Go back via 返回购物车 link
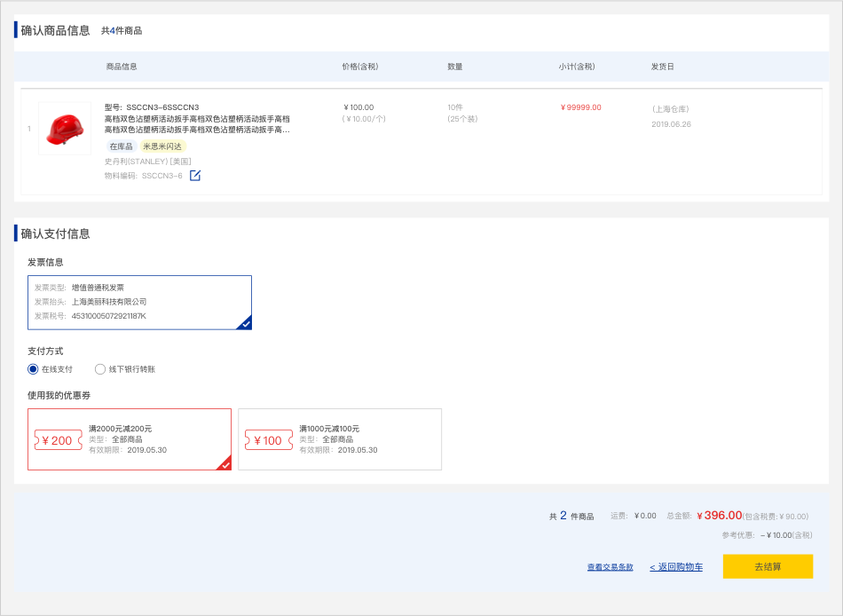 (676, 567)
